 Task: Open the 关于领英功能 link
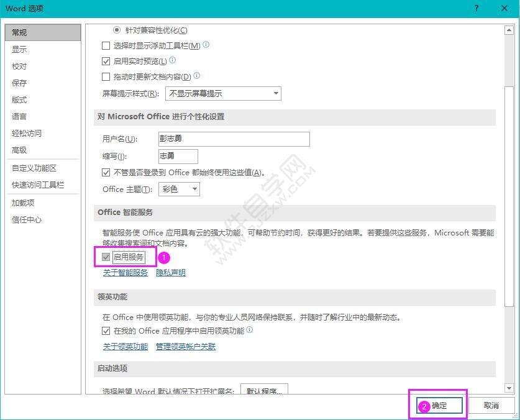point(125,347)
